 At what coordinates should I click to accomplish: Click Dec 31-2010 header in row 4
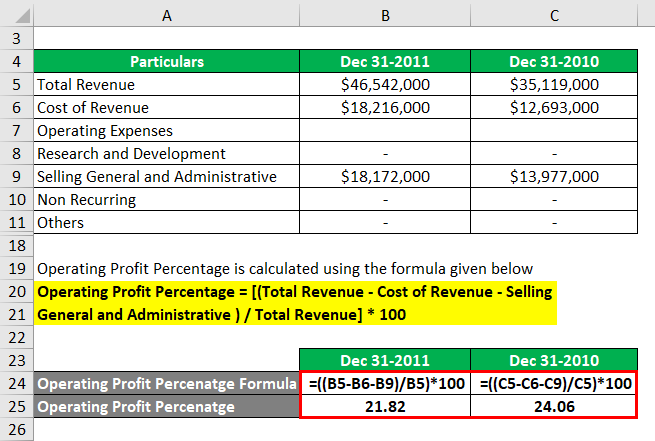(x=554, y=61)
